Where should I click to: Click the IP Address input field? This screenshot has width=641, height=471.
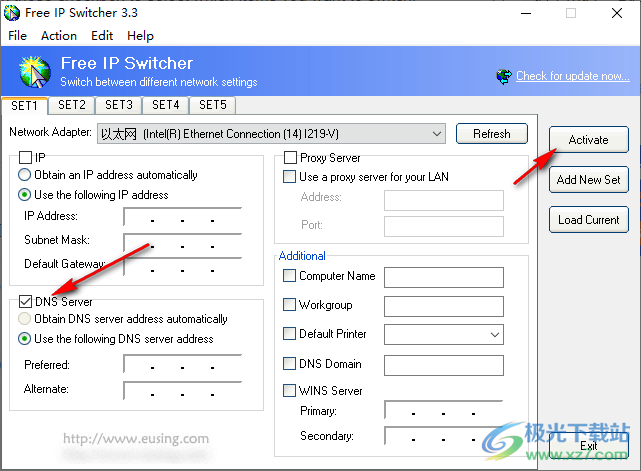tap(183, 217)
